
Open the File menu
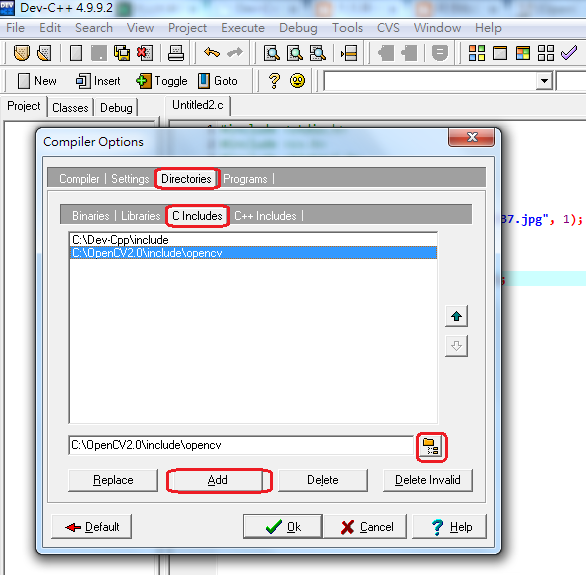point(15,28)
